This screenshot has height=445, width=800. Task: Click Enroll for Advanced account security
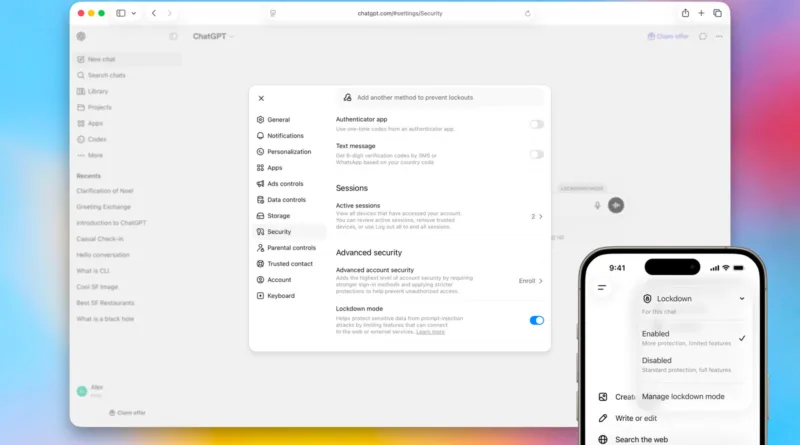tap(530, 281)
